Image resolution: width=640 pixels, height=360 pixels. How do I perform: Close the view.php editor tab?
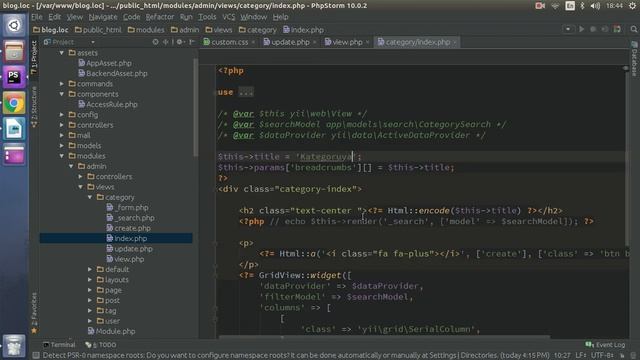[x=367, y=42]
